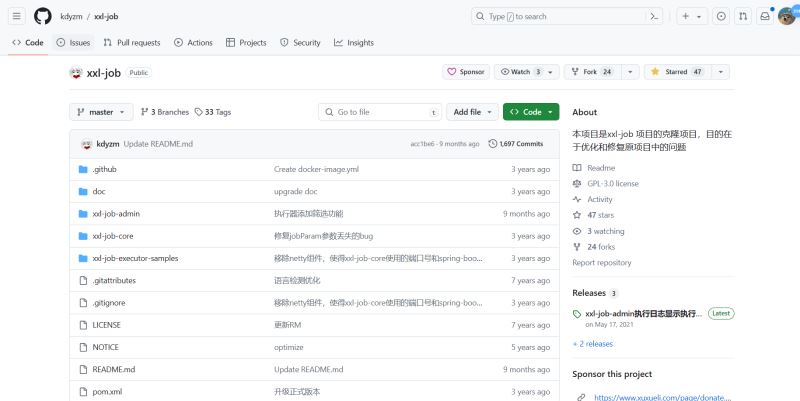Viewport: 800px width, 401px height.
Task: Expand the Fork options dropdown arrow
Action: coord(630,72)
